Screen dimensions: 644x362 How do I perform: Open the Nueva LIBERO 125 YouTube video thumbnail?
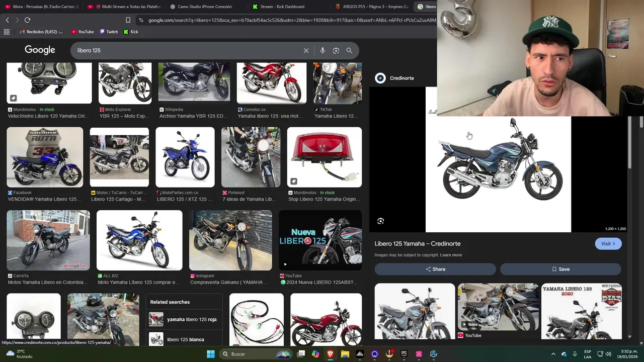pyautogui.click(x=320, y=240)
